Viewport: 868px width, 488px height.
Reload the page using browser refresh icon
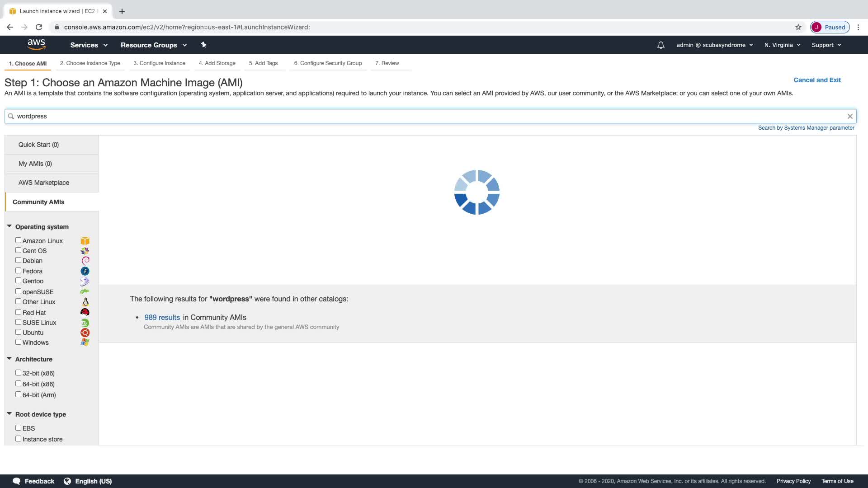tap(39, 27)
